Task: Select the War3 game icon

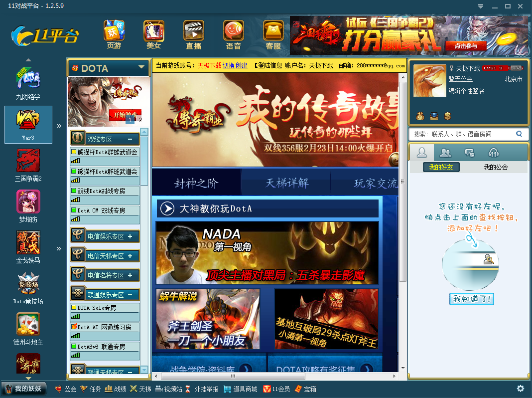Action: point(28,125)
